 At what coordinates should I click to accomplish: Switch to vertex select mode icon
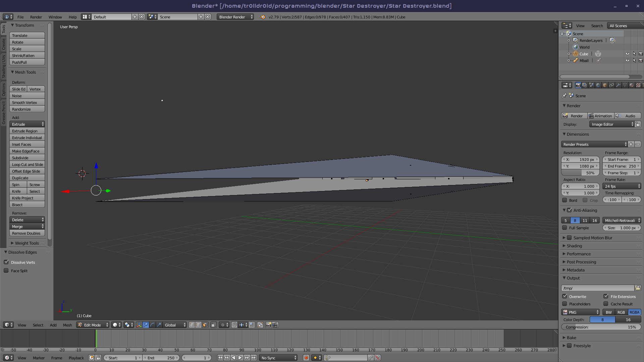(x=192, y=325)
